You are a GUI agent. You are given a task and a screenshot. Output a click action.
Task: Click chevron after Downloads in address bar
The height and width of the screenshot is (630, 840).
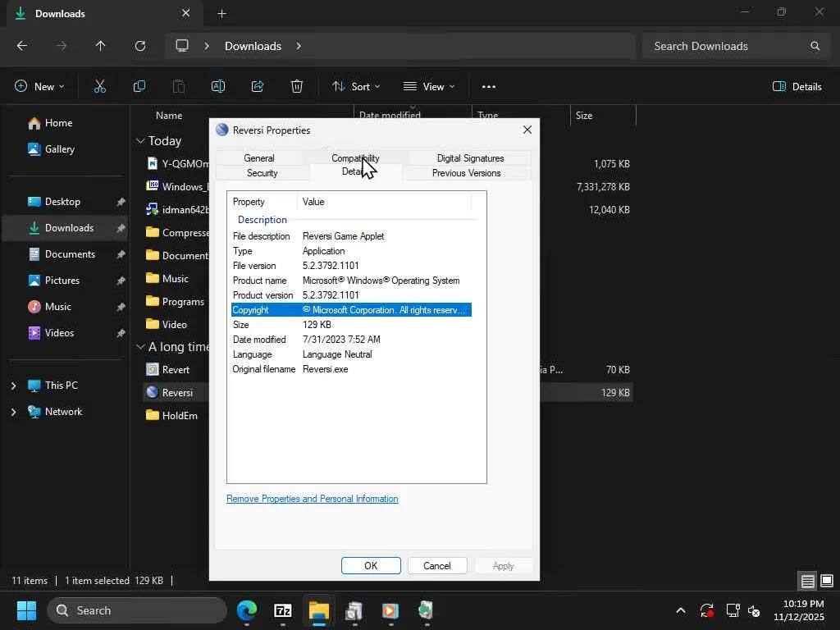[x=299, y=46]
